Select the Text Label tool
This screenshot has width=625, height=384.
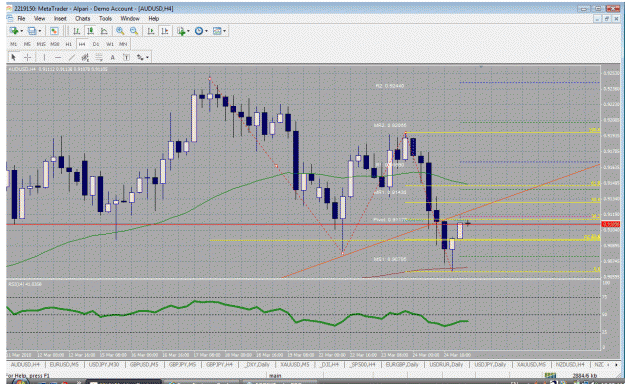pos(126,57)
